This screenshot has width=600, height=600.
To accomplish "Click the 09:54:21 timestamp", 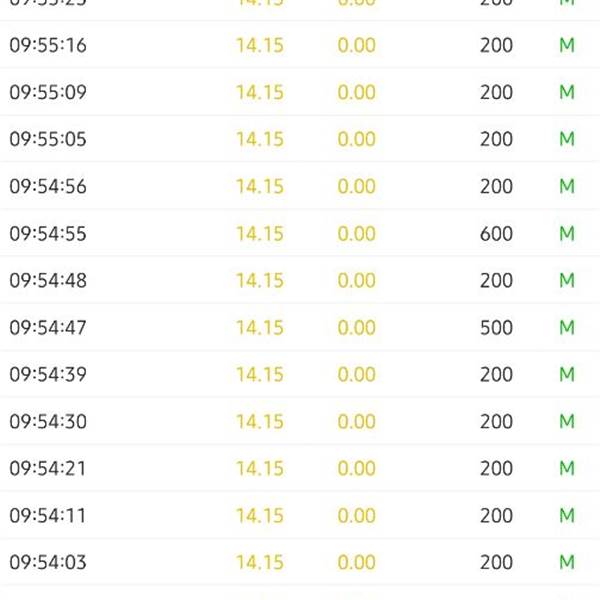I will (x=48, y=469).
